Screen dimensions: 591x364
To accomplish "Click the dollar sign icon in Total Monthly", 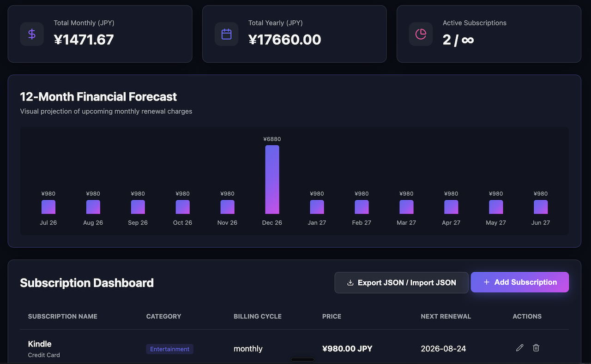I will pos(32,34).
